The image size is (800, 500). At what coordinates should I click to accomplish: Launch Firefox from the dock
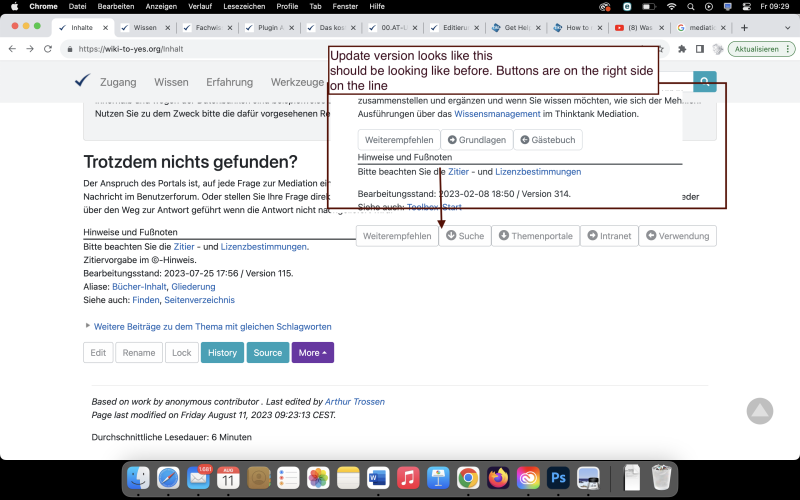tap(498, 478)
